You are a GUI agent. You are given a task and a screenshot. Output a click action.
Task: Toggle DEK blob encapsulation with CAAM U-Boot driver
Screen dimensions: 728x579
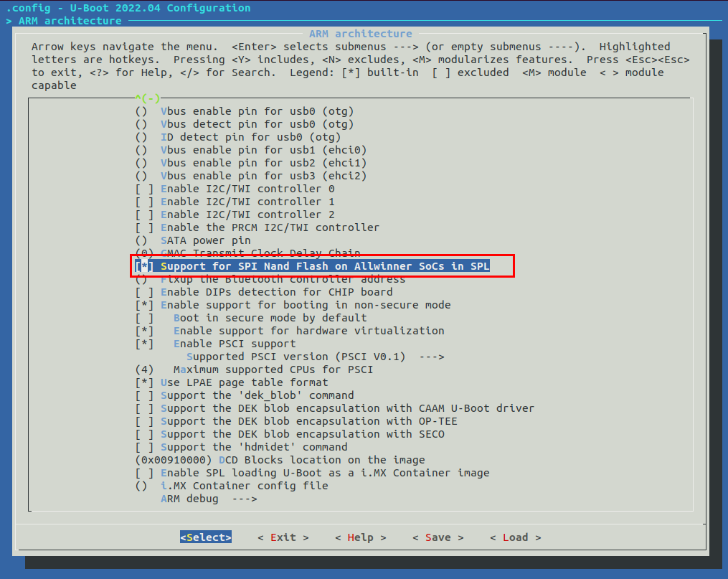tap(335, 408)
